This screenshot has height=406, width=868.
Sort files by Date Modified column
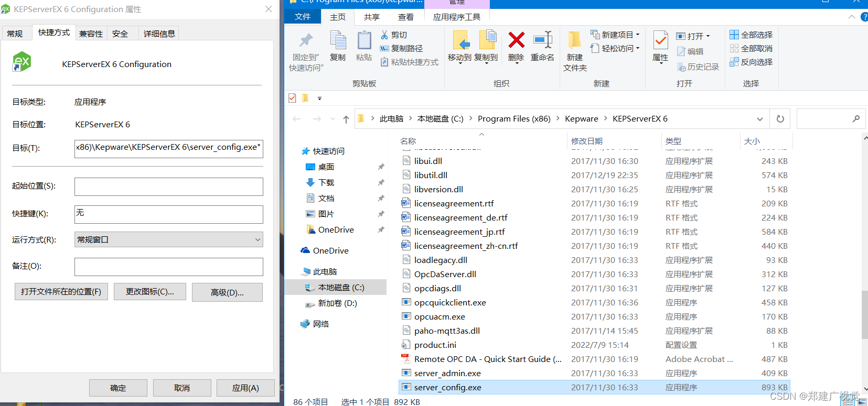587,141
